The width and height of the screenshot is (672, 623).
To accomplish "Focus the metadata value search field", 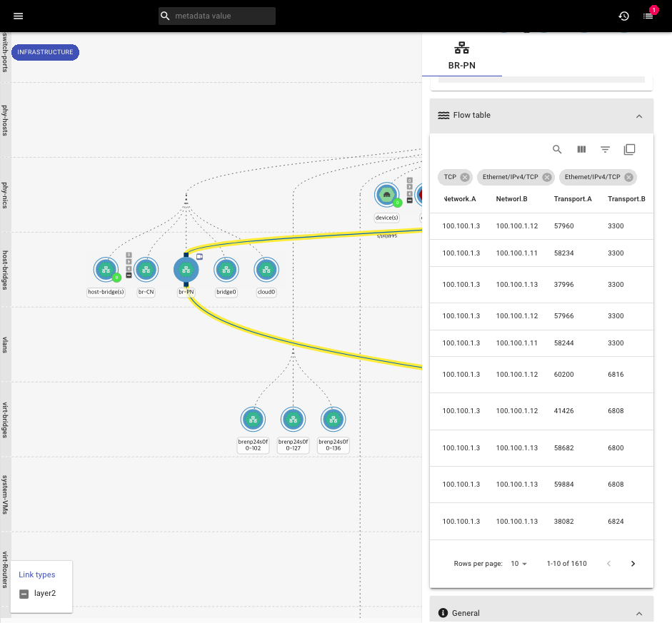I will pos(217,16).
